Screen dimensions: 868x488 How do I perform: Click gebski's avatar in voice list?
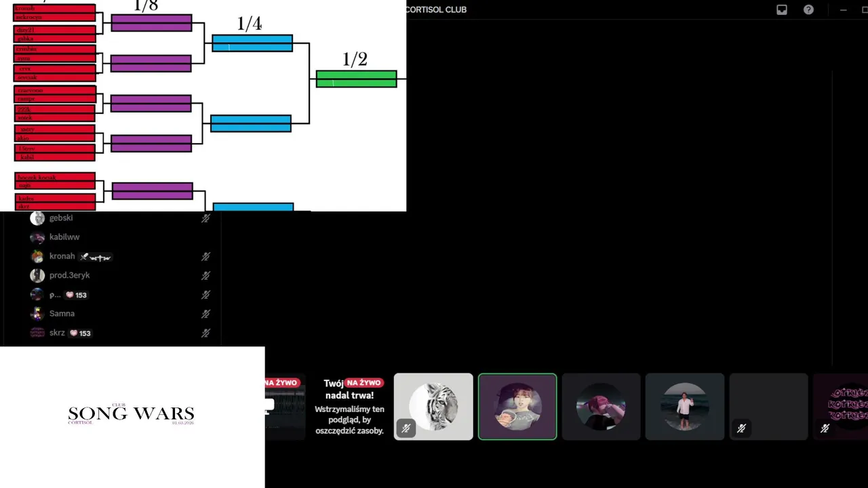tap(37, 218)
